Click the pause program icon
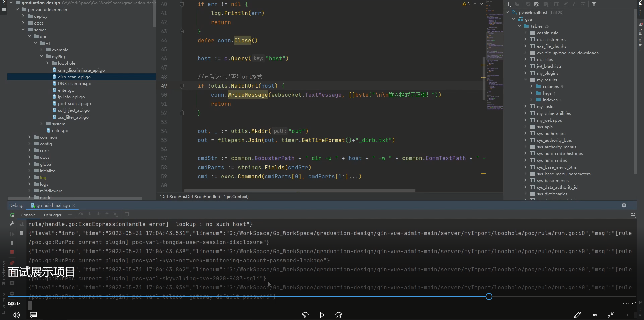The height and width of the screenshot is (320, 644). click(12, 243)
